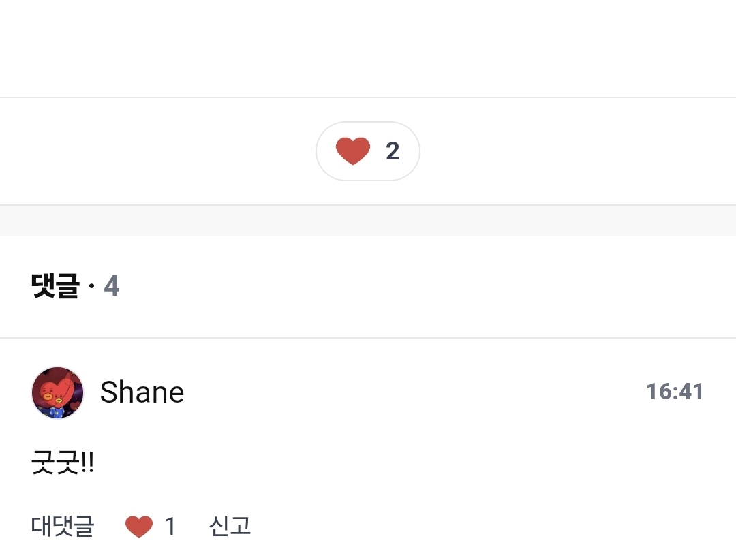Click the blank post area above the like button
736x560 pixels.
[x=368, y=48]
